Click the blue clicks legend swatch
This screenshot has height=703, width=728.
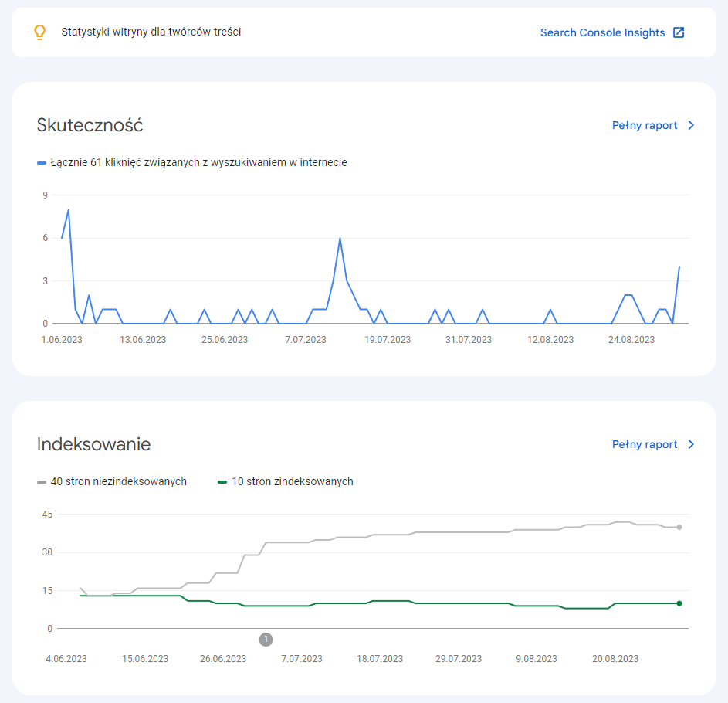tap(42, 163)
